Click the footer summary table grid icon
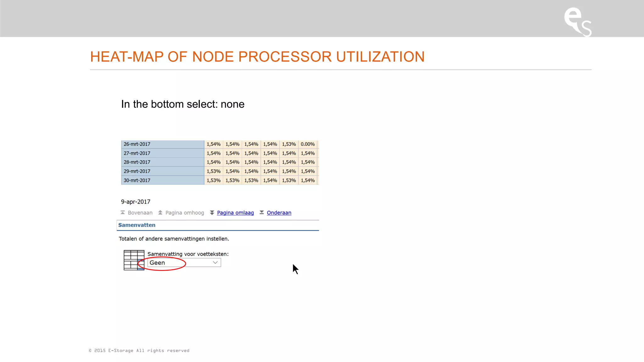Viewport: 644px width, 362px height. click(134, 260)
